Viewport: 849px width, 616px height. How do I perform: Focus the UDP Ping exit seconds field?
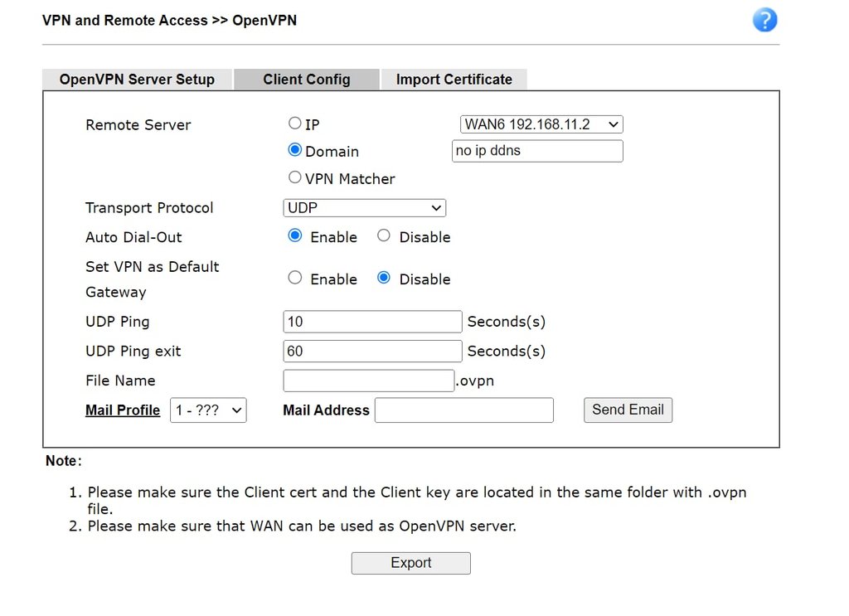tap(372, 352)
